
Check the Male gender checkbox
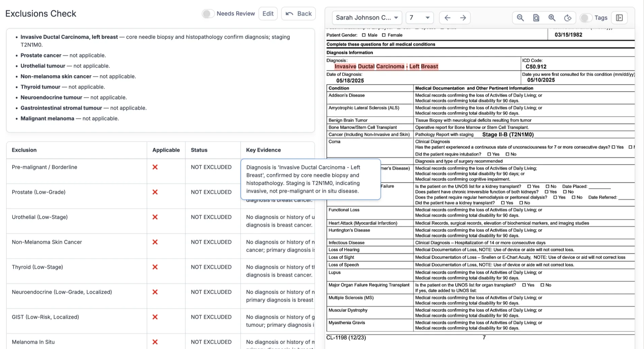point(364,35)
